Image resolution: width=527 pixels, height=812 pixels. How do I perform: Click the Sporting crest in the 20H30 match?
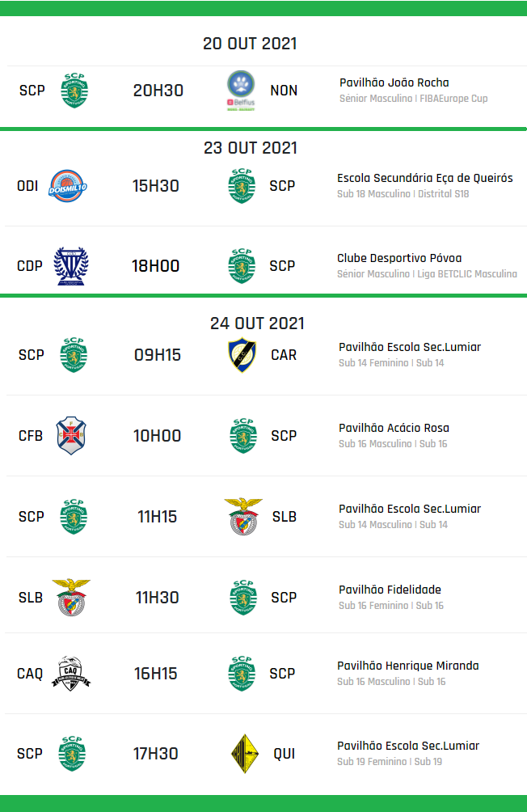pyautogui.click(x=74, y=90)
